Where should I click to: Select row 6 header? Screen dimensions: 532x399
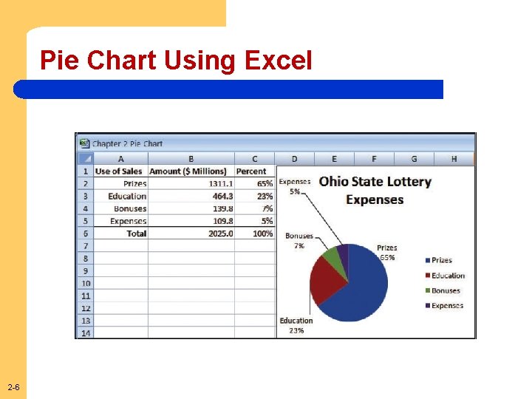click(x=86, y=233)
